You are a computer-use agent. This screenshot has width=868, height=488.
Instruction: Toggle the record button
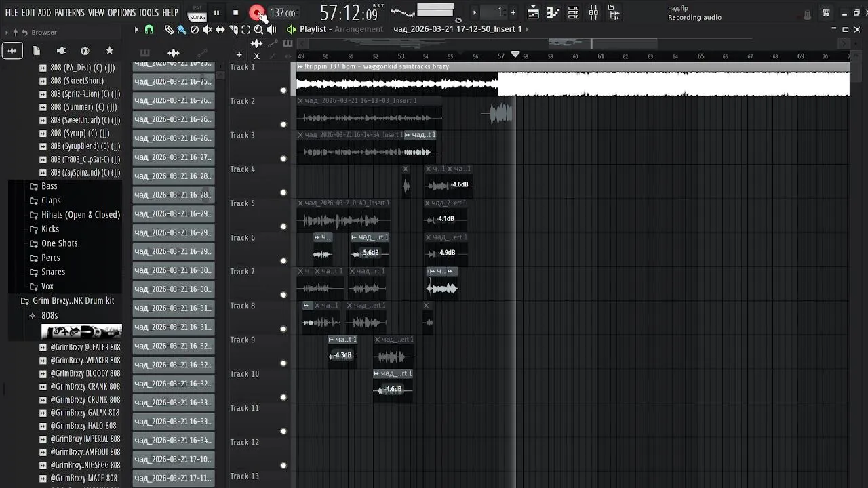256,12
